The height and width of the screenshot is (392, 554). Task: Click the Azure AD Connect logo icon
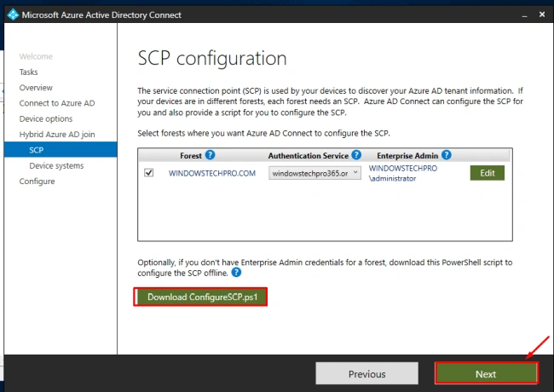(x=13, y=14)
